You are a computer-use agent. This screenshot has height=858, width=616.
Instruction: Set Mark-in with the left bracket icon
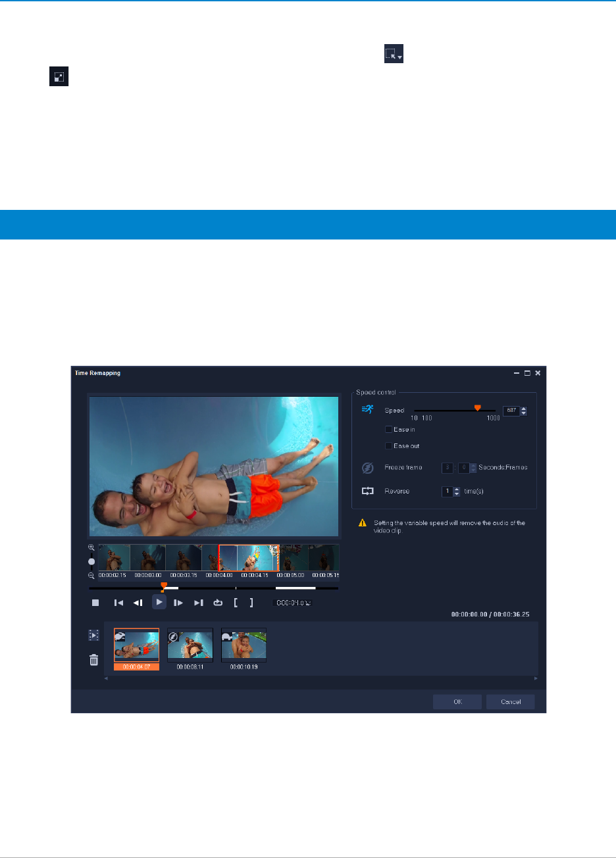coord(236,602)
